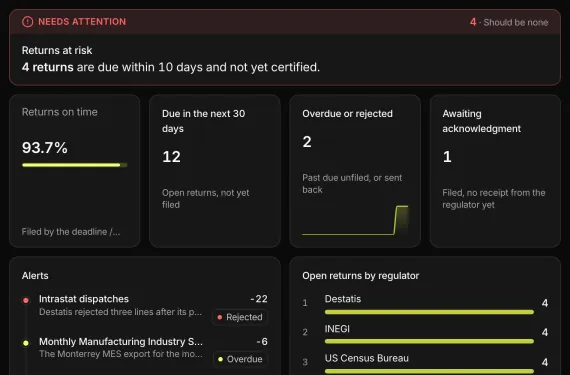Open the 'Due in the next 30 days' card
The image size is (570, 375).
coord(215,171)
